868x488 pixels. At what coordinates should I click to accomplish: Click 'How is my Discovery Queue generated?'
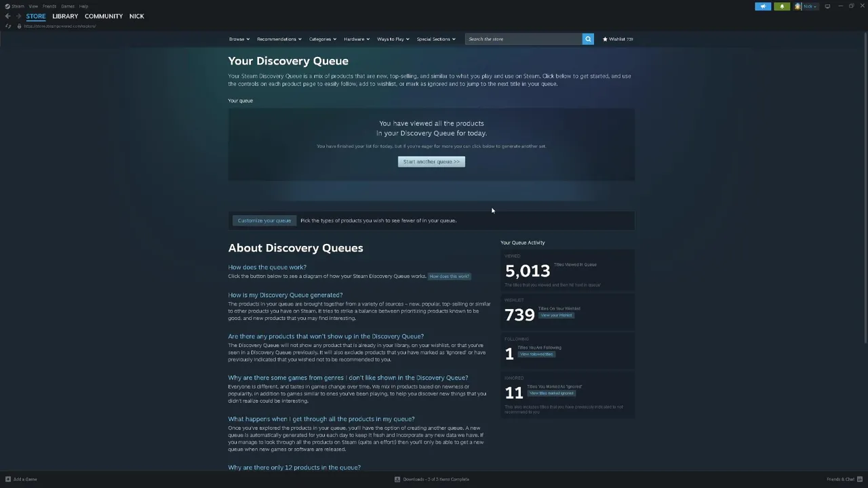285,295
